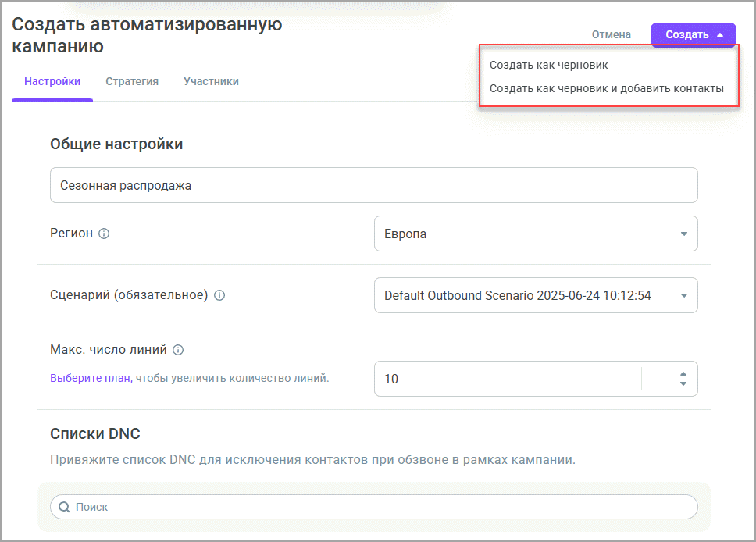Click the caret arrow on the Создать button

pyautogui.click(x=720, y=34)
